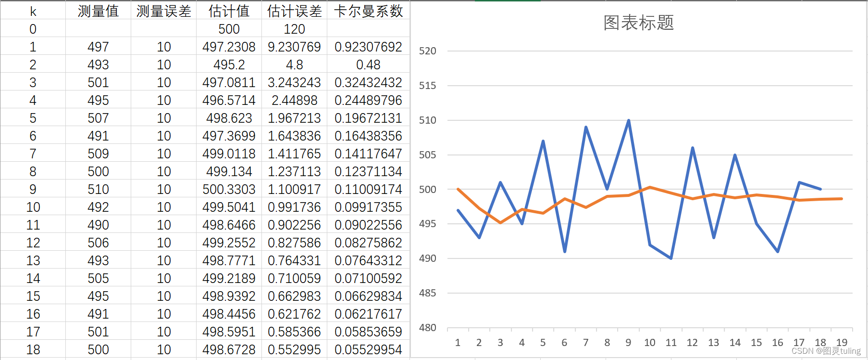
Task: Select the Kalman gain cell 0.48
Action: pos(368,64)
